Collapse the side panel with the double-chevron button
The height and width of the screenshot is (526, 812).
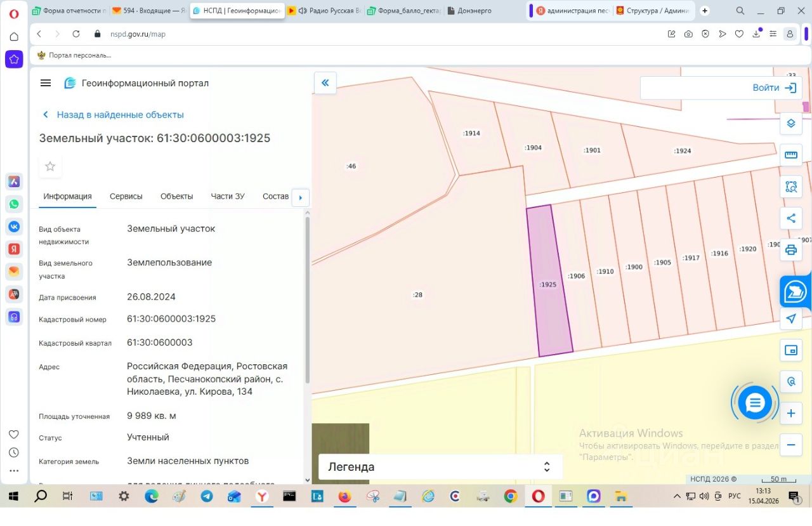point(325,82)
